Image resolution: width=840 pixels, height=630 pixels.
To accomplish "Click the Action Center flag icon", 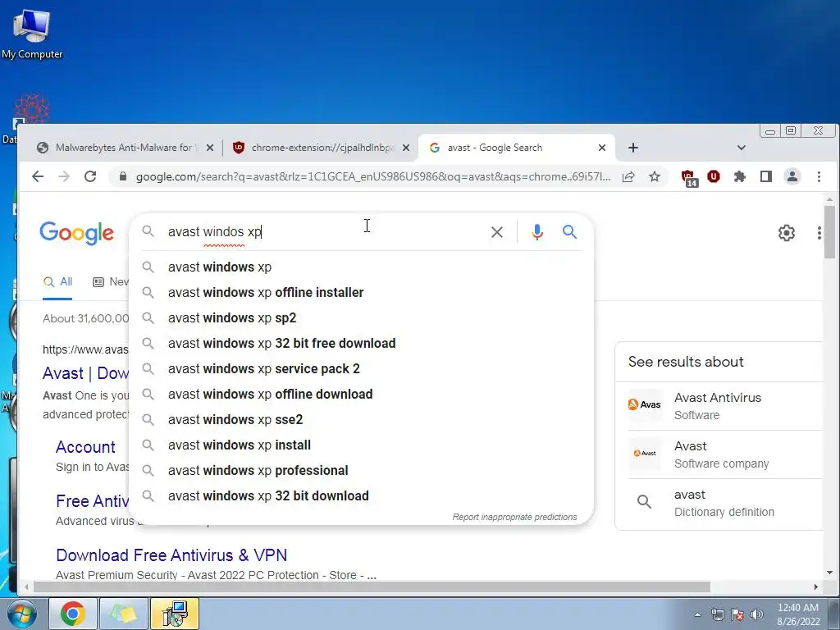I will 737,614.
